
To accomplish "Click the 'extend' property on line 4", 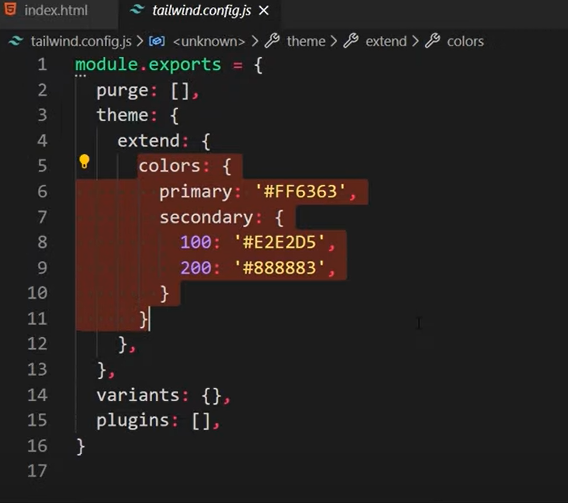I will [149, 141].
